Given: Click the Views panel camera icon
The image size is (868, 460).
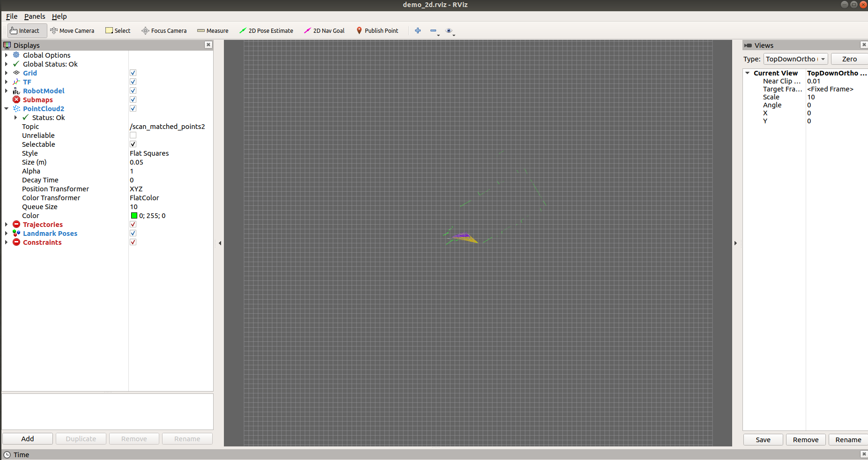Looking at the screenshot, I should (x=748, y=45).
